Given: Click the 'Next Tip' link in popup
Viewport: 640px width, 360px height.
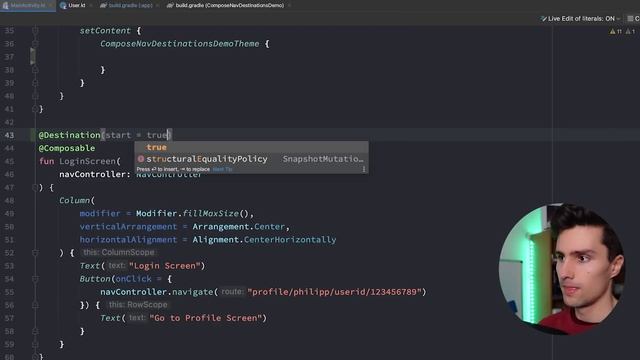Looking at the screenshot, I should [222, 169].
